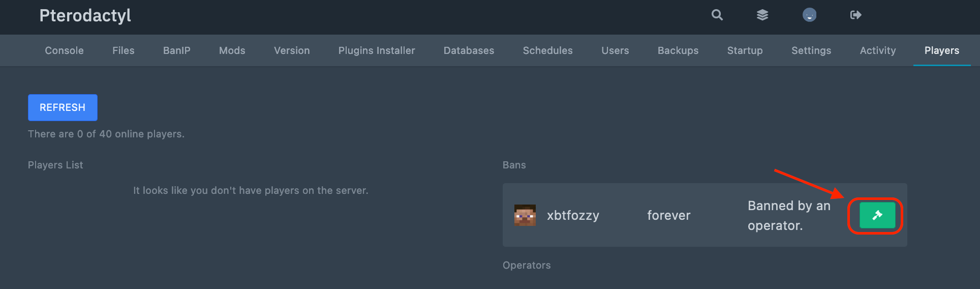This screenshot has width=980, height=289.
Task: Go to the Users tab
Action: point(615,50)
